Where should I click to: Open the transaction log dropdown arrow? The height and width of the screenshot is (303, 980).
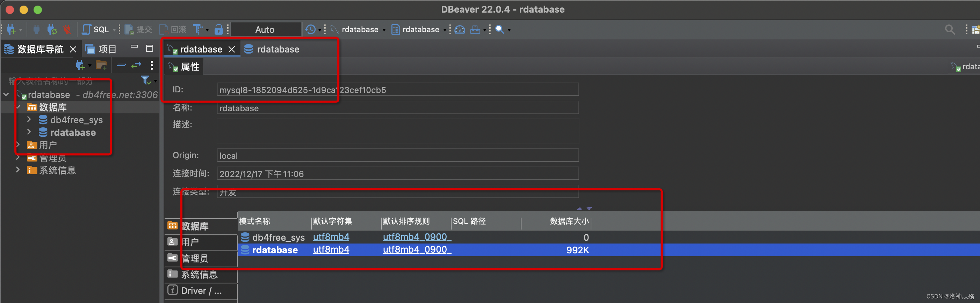[x=319, y=30]
